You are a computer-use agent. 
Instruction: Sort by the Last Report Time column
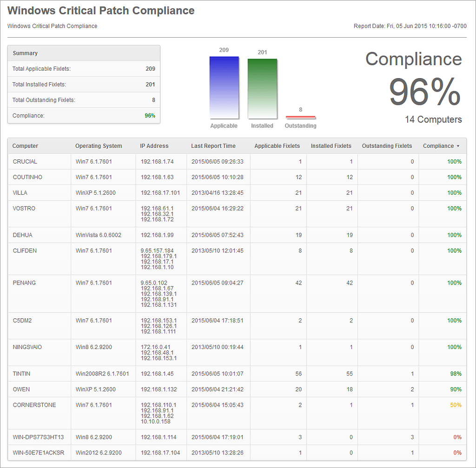point(213,146)
